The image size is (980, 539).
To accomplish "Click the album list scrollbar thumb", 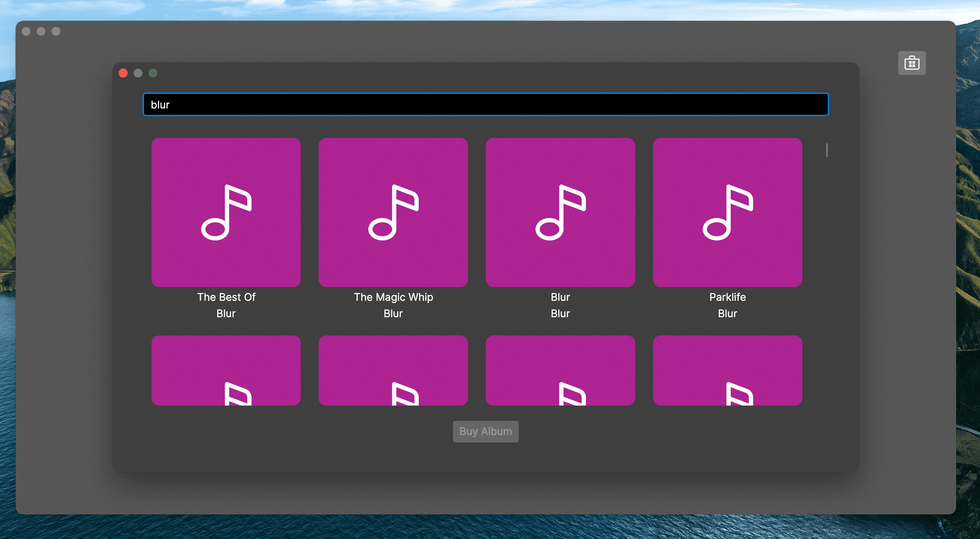I will point(826,150).
